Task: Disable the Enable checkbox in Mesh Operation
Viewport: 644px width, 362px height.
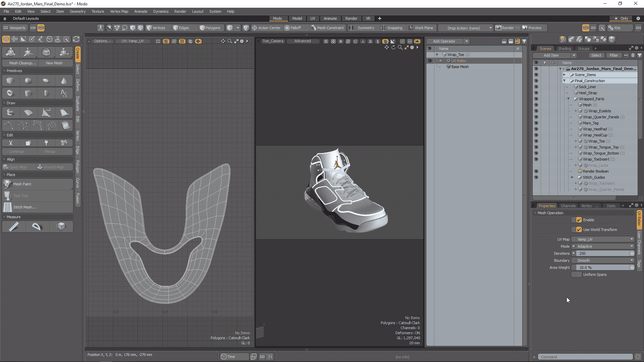Action: pos(578,220)
